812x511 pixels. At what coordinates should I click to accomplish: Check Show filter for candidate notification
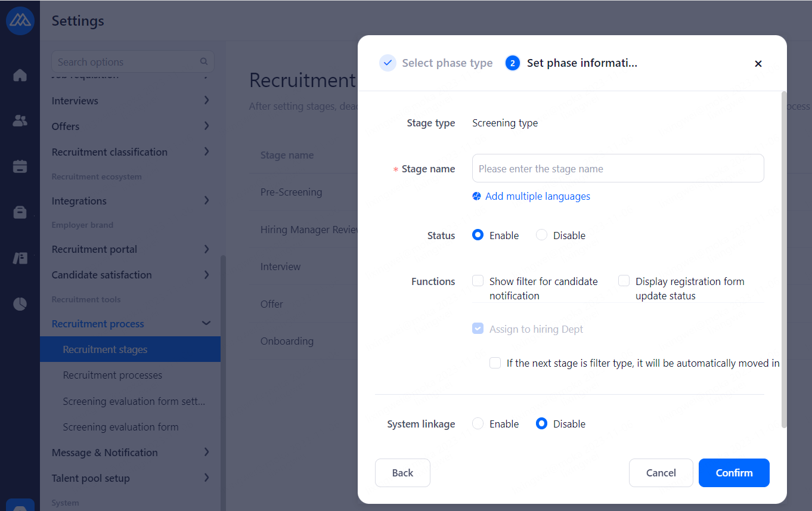[x=478, y=281]
